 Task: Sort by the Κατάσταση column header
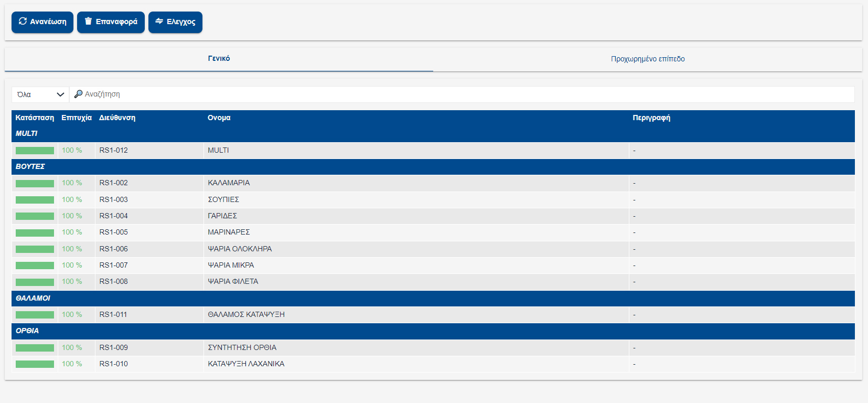click(35, 118)
